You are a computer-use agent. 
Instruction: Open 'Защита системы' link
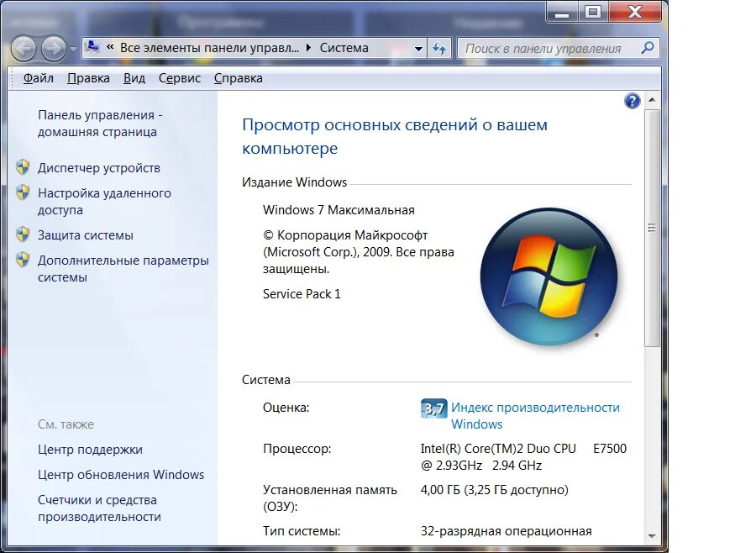click(86, 235)
